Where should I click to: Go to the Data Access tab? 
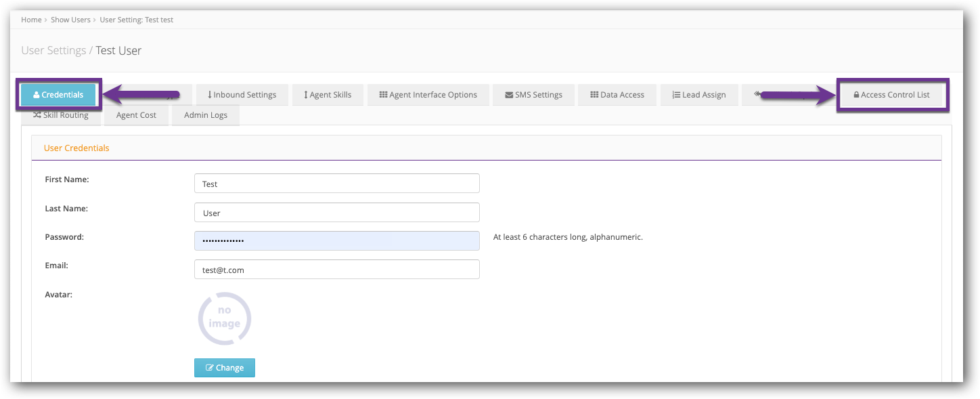click(x=617, y=95)
